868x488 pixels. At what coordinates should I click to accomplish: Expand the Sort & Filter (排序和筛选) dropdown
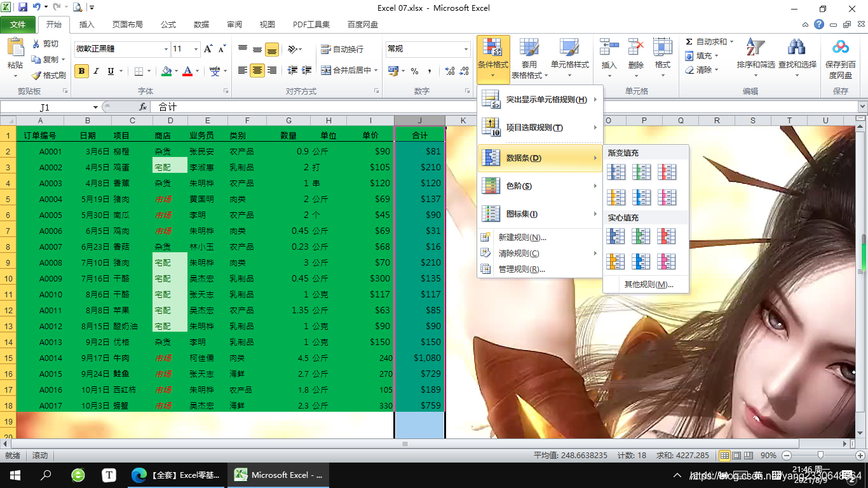coord(756,76)
